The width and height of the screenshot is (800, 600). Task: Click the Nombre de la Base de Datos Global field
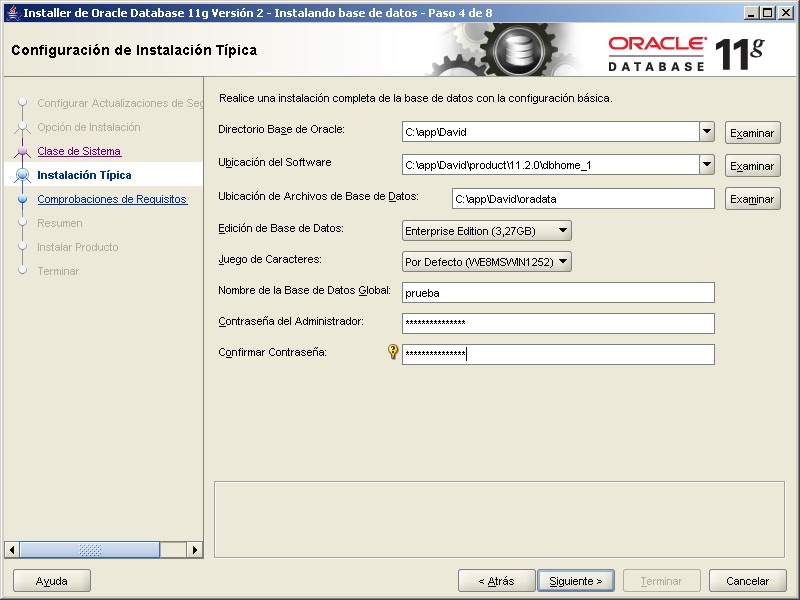558,292
